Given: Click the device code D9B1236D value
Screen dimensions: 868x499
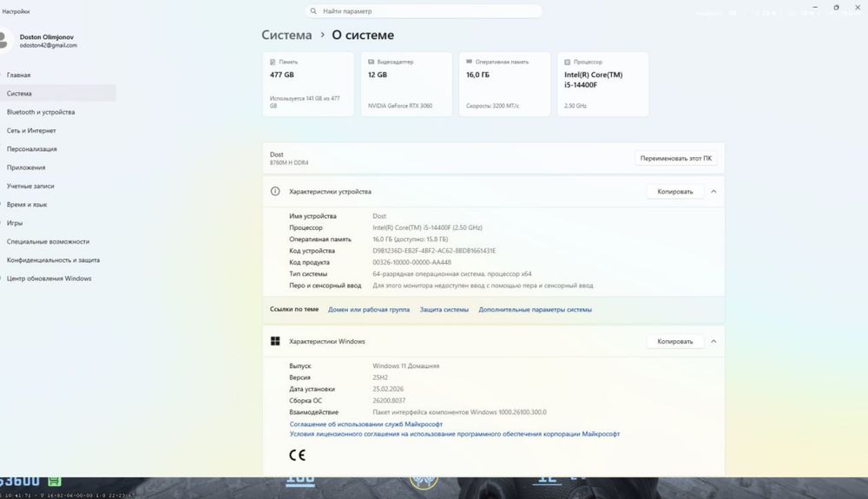Looking at the screenshot, I should (434, 251).
